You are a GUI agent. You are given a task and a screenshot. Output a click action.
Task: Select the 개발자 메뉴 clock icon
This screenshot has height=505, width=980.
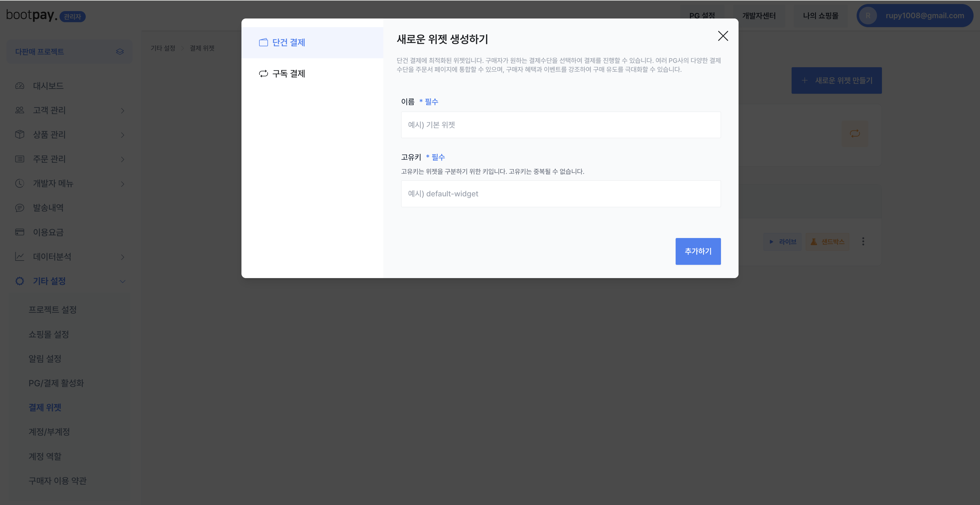pyautogui.click(x=20, y=183)
